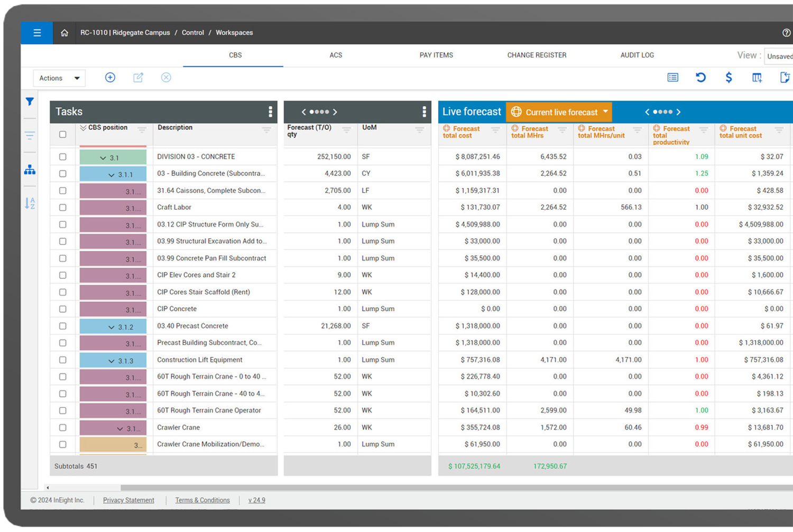Screen dimensions: 793x532
Task: Check the DIVISION 03 - CONCRETE row box
Action: click(x=63, y=157)
